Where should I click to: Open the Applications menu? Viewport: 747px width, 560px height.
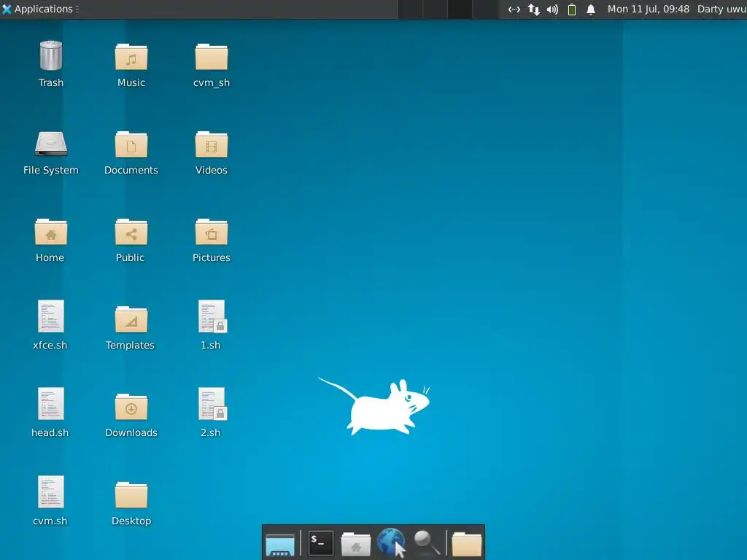[40, 9]
